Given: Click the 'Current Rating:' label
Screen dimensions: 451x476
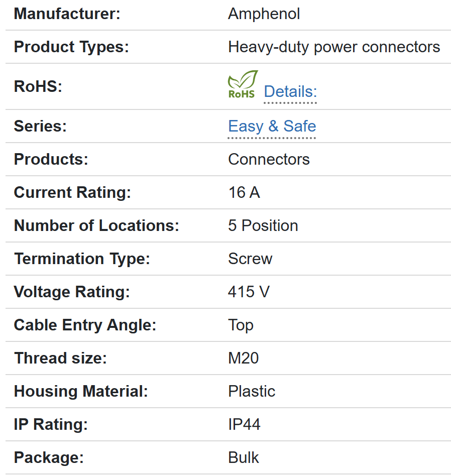Looking at the screenshot, I should (x=72, y=193).
